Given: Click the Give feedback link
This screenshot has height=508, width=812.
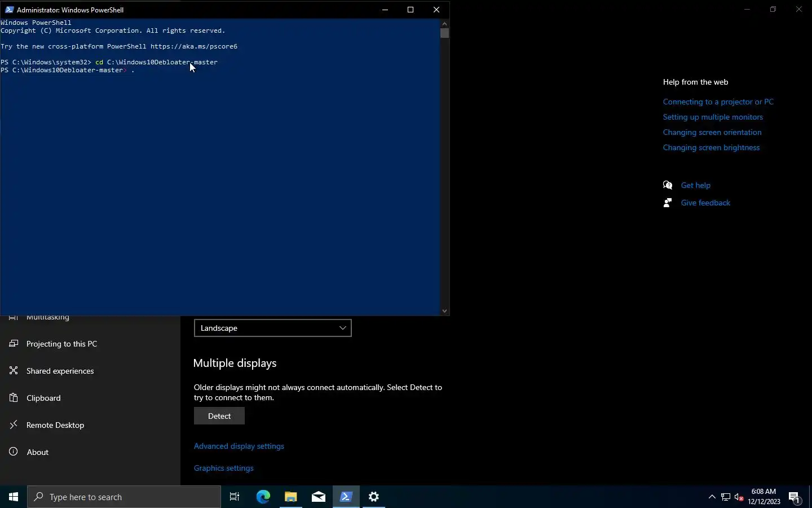Looking at the screenshot, I should 705,203.
